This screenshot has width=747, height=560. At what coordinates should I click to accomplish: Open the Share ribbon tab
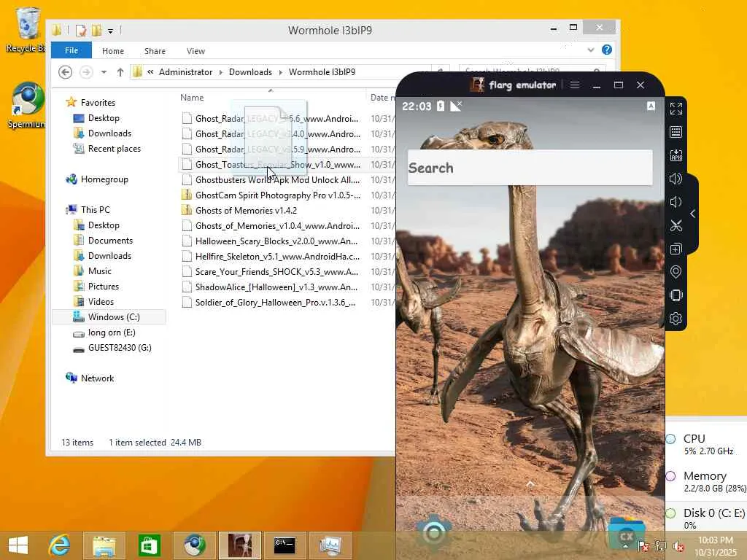point(155,51)
